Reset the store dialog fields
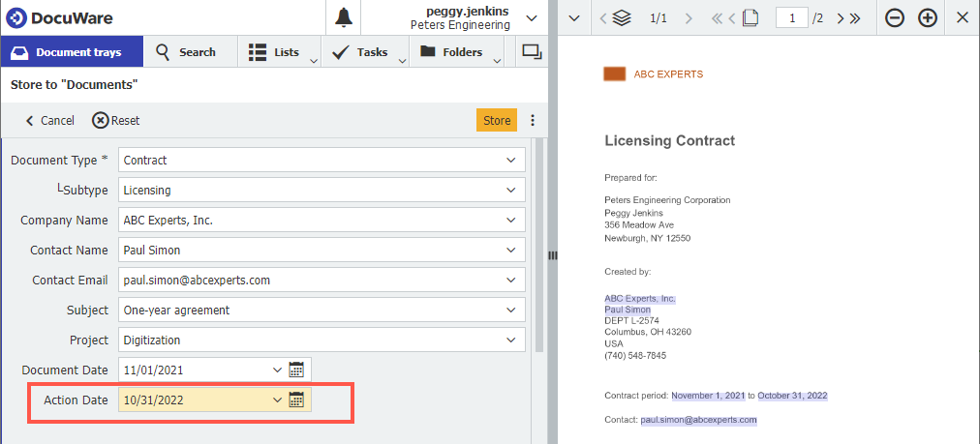Screen dimensions: 980x444 (116, 121)
